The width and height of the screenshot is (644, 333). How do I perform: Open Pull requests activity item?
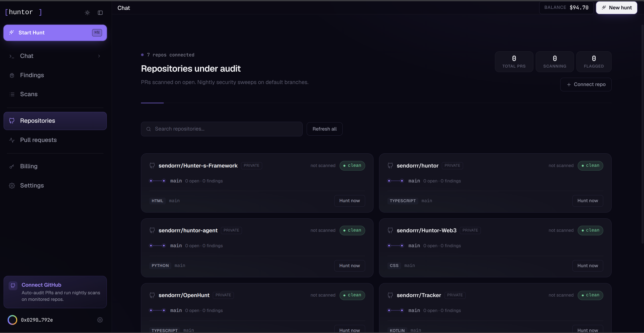[55, 140]
